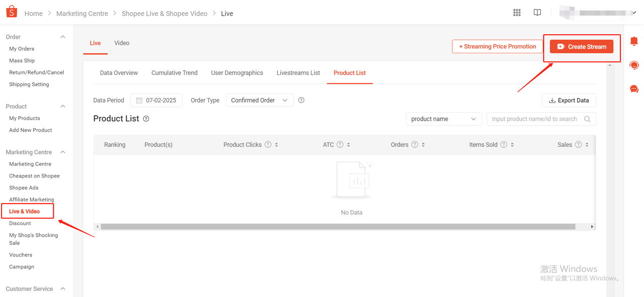Open My Orders in sidebar
The height and width of the screenshot is (297, 644).
22,49
